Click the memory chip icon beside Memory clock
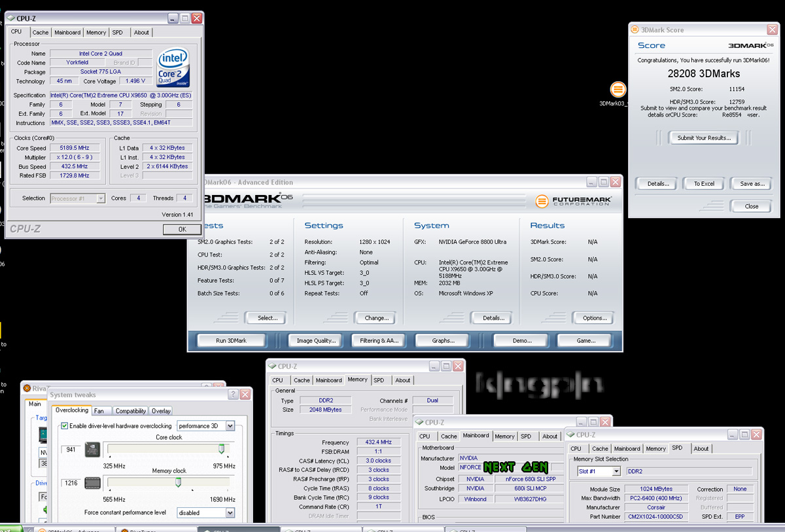 point(92,483)
